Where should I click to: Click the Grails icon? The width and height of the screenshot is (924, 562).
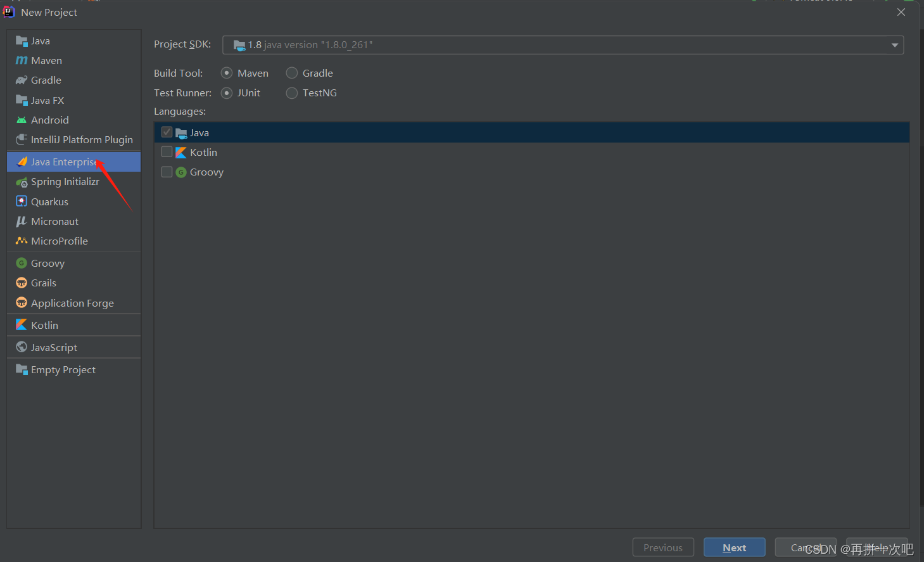(x=22, y=283)
